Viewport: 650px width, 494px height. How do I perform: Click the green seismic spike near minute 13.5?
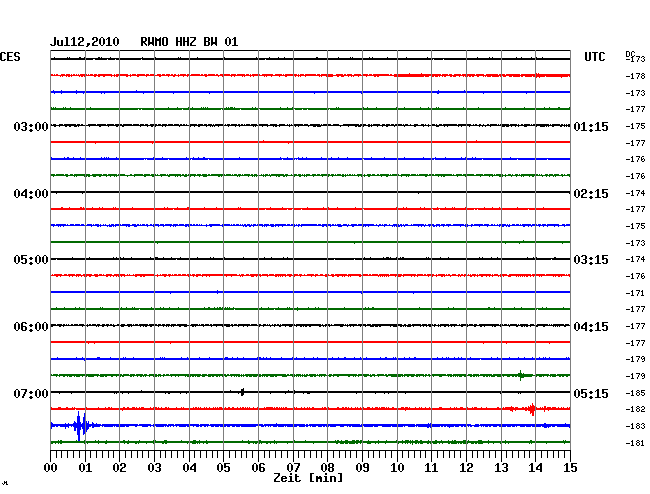521,375
